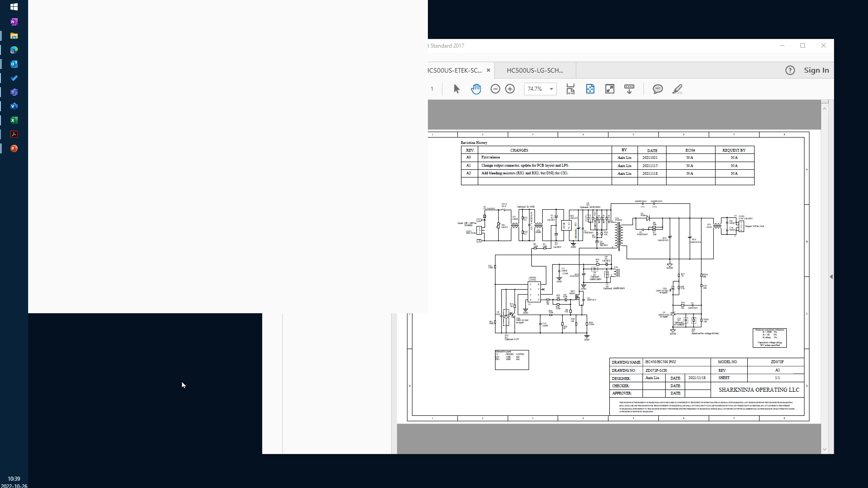Click 'First release' in the revision table

[490, 158]
